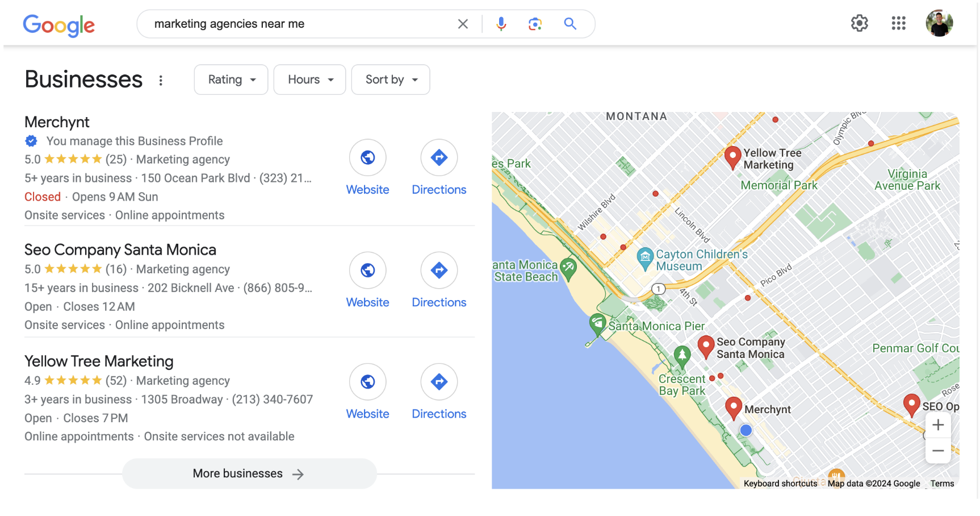Viewport: 980px width, 516px height.
Task: Click Merchynt's globe website icon
Action: (368, 157)
